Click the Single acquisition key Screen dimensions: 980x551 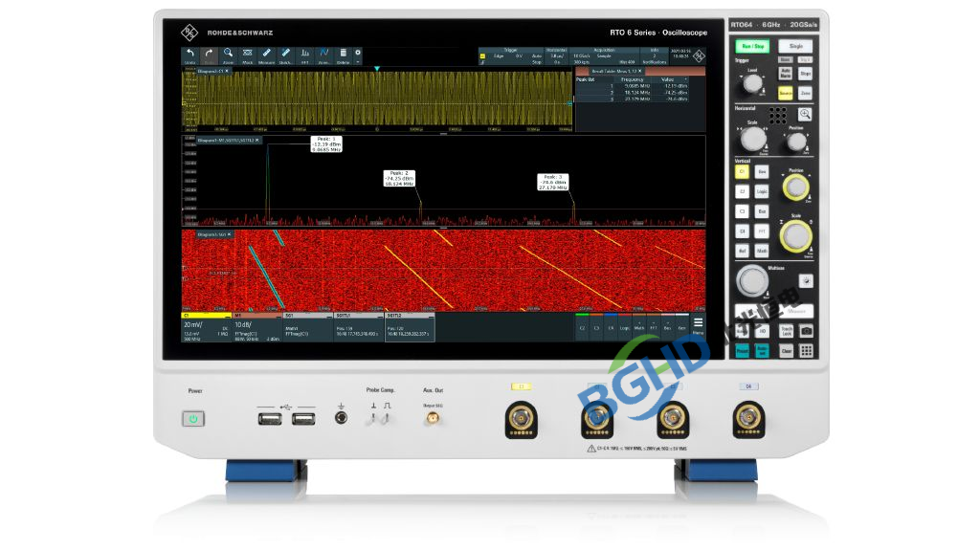[795, 46]
